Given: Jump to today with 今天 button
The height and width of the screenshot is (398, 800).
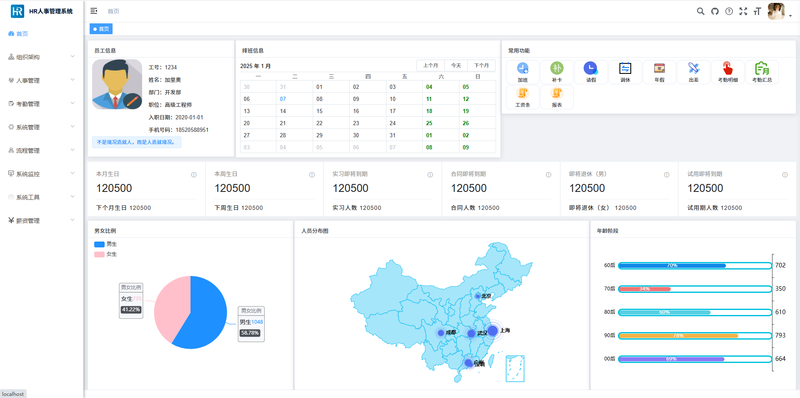Looking at the screenshot, I should (x=456, y=66).
